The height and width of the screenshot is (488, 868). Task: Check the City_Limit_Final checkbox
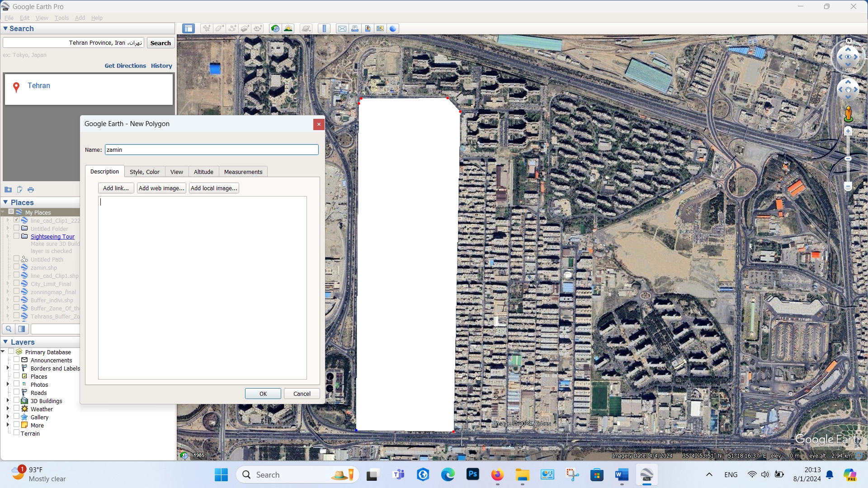(16, 283)
